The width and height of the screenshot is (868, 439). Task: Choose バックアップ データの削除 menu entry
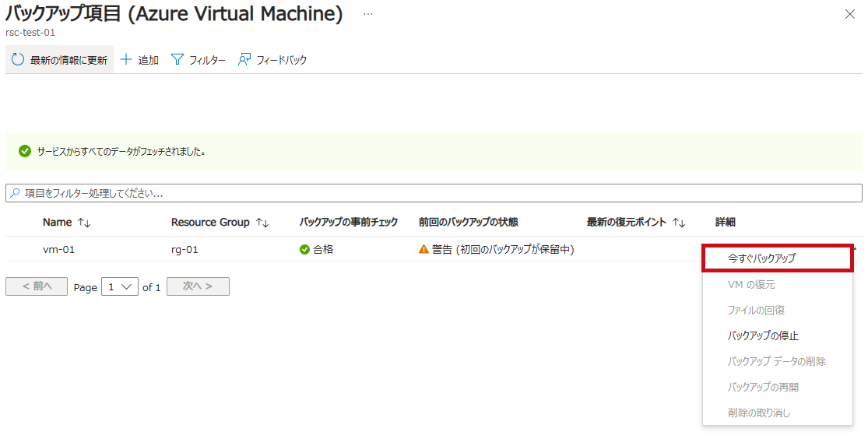(x=777, y=361)
